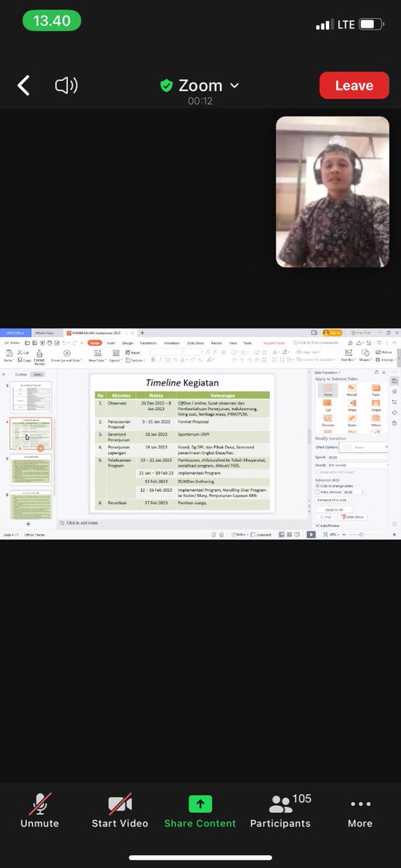The height and width of the screenshot is (868, 401).
Task: Add a slide with the plus below thumbnails
Action: point(28,524)
